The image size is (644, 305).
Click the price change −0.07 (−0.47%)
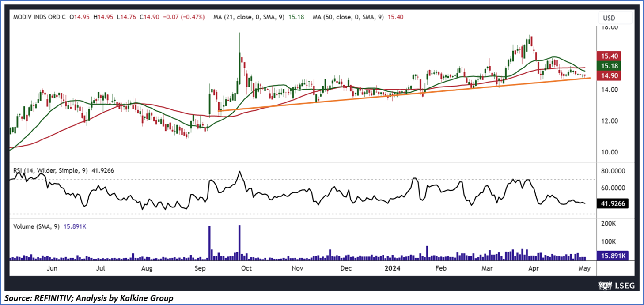point(185,17)
